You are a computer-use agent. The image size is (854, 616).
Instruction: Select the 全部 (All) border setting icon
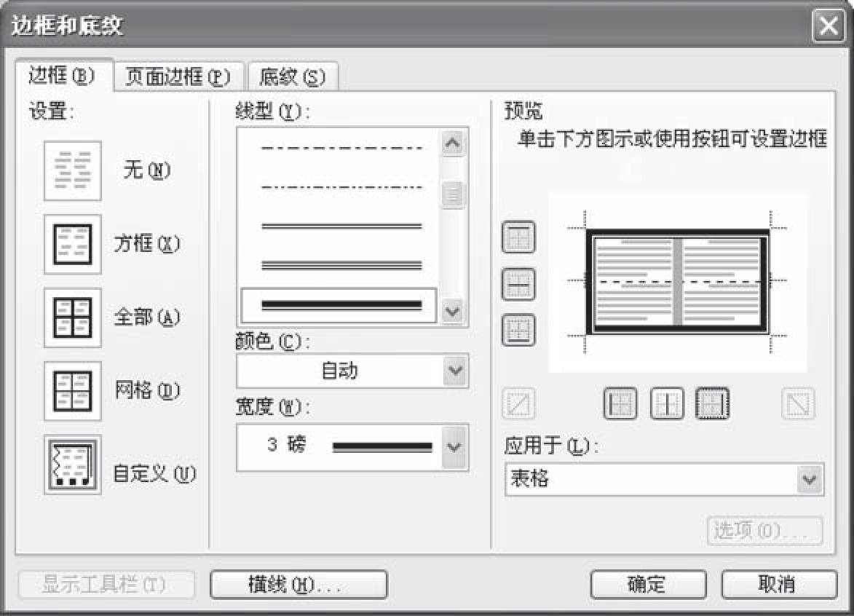pos(72,317)
